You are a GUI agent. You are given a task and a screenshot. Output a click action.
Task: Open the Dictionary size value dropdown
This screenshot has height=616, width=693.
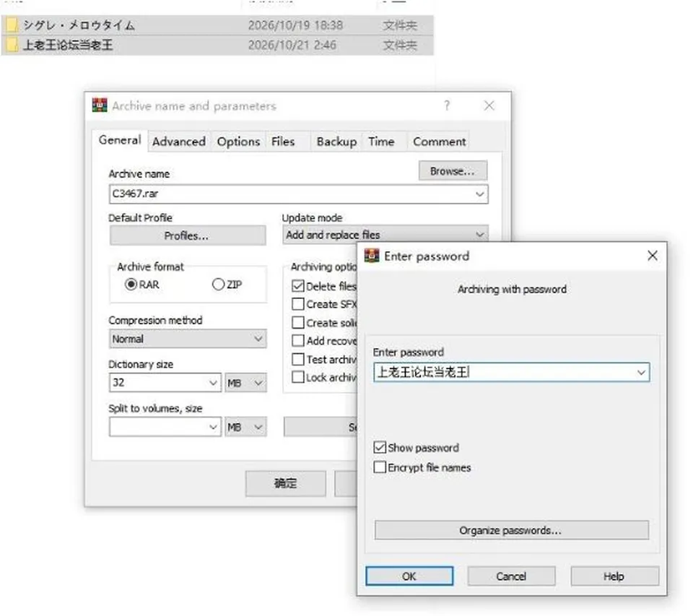[x=213, y=383]
